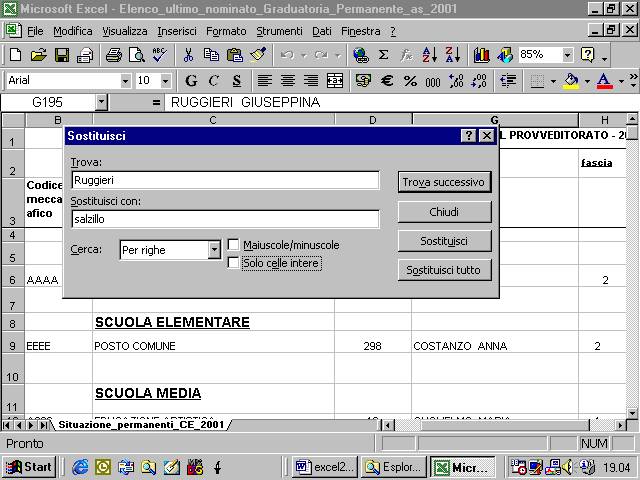Image resolution: width=640 pixels, height=480 pixels.
Task: Toggle bold G formatting button
Action: point(190,81)
